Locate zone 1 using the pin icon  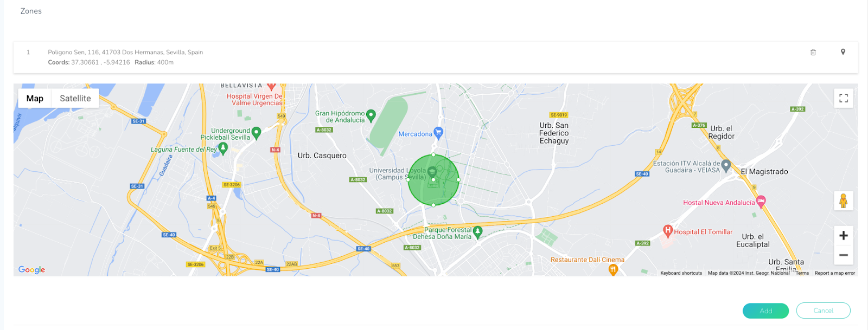tap(843, 52)
